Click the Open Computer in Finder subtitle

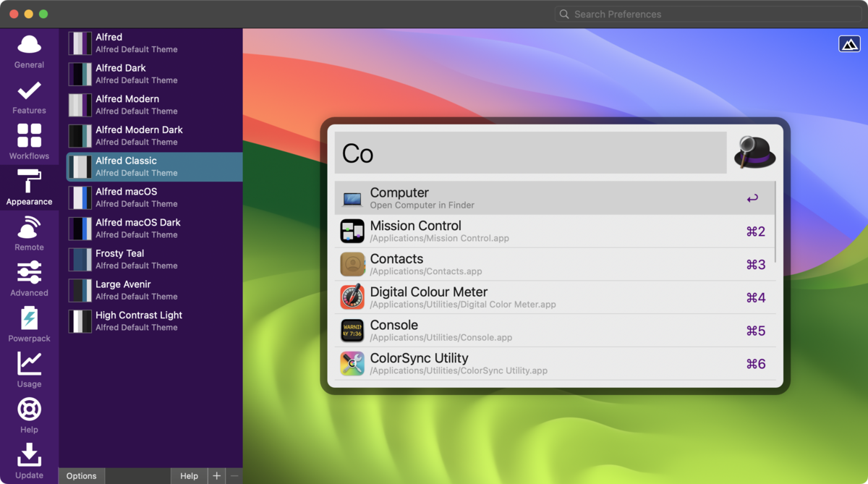click(x=422, y=205)
